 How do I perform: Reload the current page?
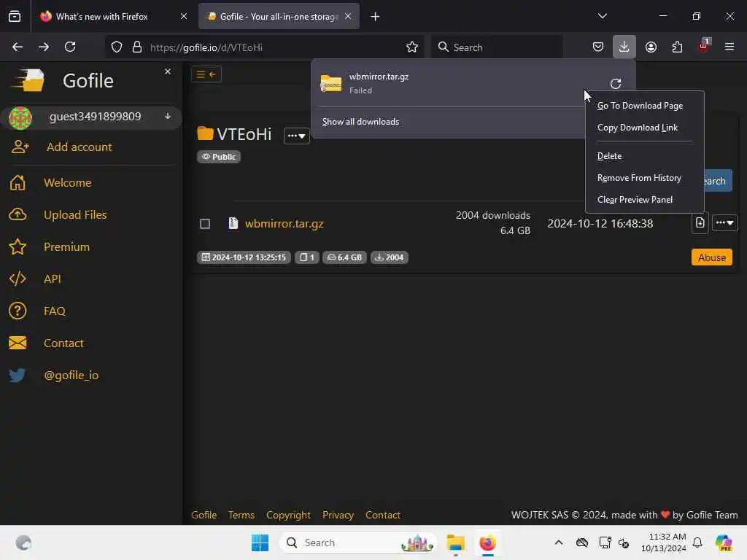tap(70, 47)
